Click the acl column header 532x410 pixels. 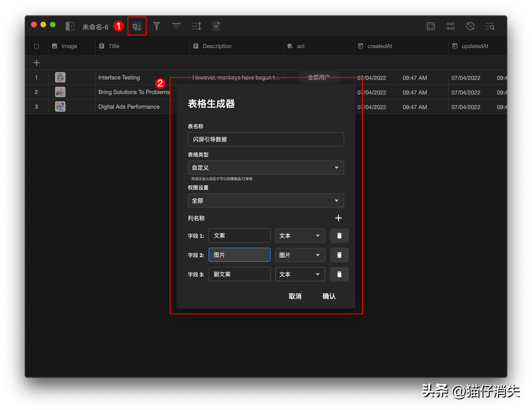[319, 46]
